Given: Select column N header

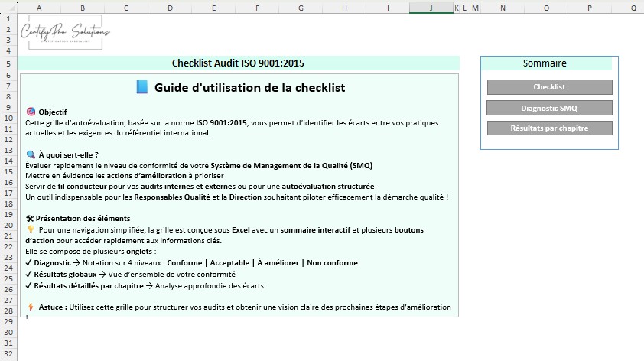Looking at the screenshot, I should tap(503, 8).
